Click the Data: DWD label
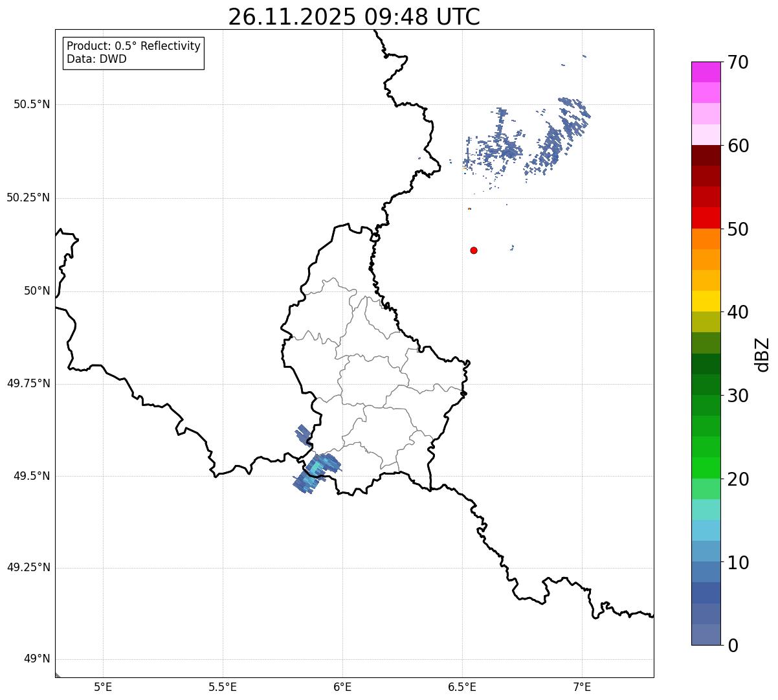778x700 pixels. pyautogui.click(x=96, y=59)
